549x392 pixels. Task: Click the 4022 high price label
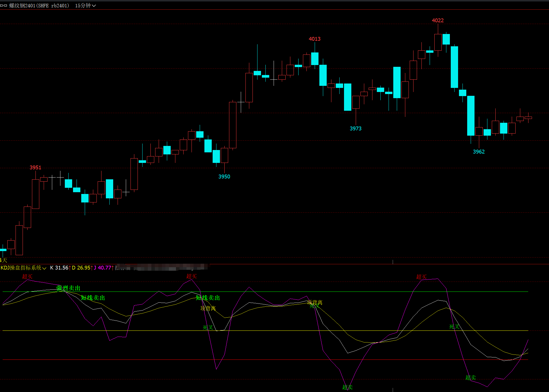pyautogui.click(x=438, y=21)
